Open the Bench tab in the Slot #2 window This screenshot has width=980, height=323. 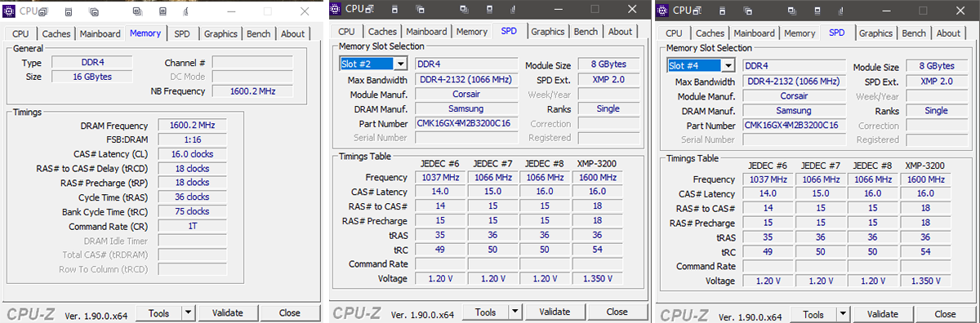tap(586, 32)
